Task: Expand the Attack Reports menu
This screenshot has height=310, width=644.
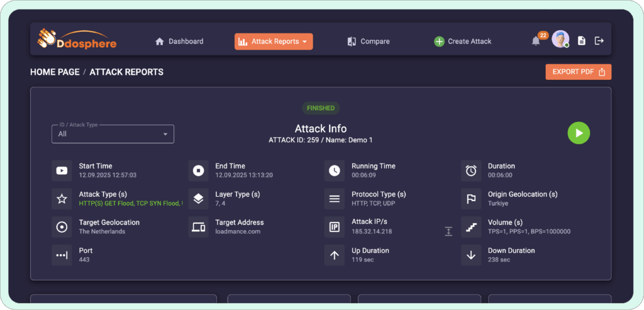Action: (x=274, y=42)
